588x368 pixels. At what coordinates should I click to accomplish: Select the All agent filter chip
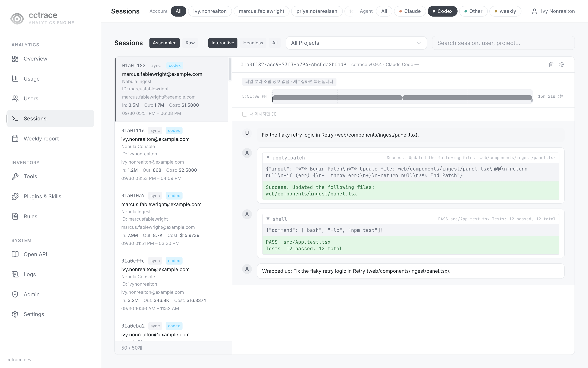[384, 11]
